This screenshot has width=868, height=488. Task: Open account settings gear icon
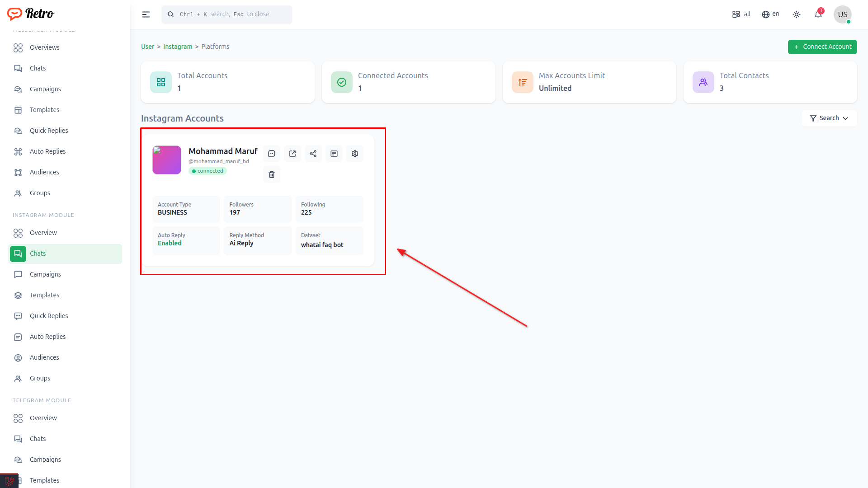(355, 154)
